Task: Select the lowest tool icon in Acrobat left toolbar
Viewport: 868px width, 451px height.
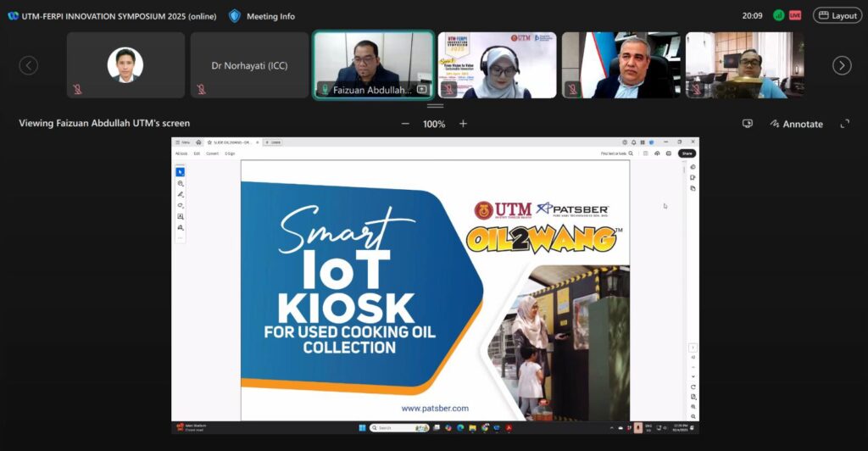Action: coord(181,227)
